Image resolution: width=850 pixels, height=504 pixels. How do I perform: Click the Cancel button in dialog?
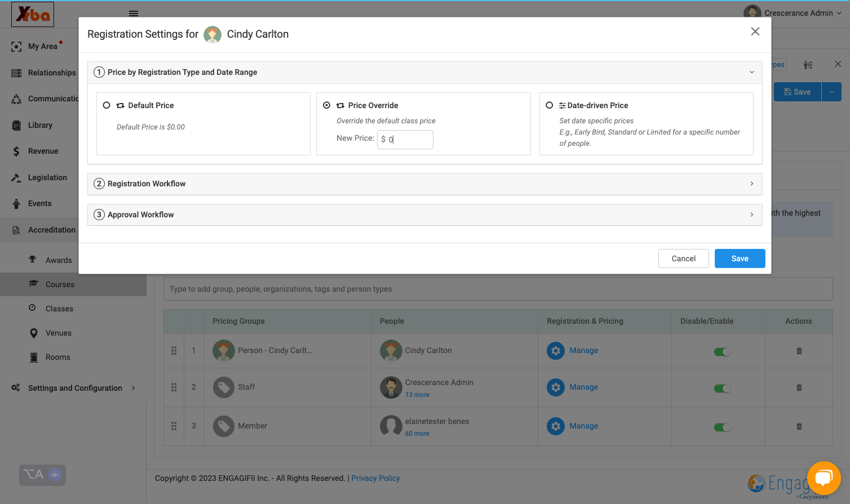pos(683,258)
